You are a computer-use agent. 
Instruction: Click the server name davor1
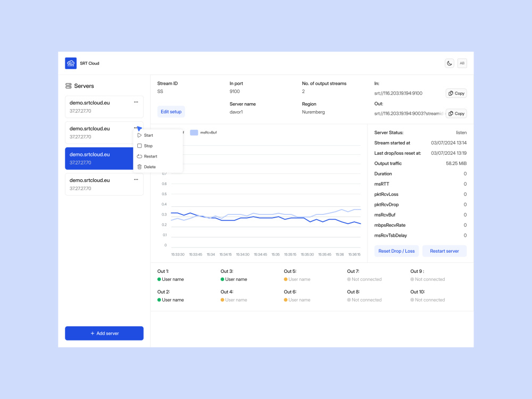click(x=236, y=112)
